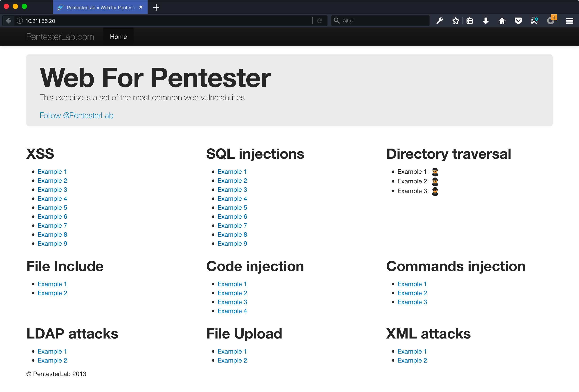579x392 pixels.
Task: Open LDAP attacks Example 2
Action: pyautogui.click(x=52, y=360)
